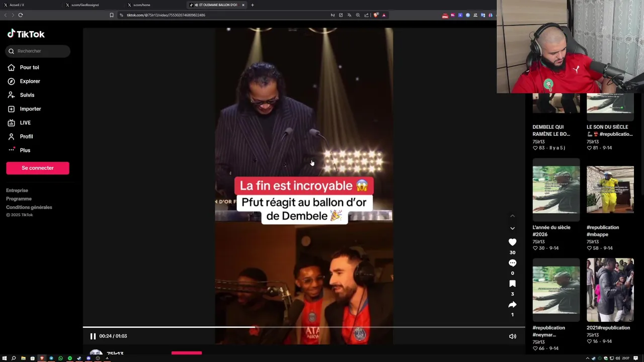Image resolution: width=644 pixels, height=362 pixels.
Task: Open the Programme footer link
Action: 19,199
